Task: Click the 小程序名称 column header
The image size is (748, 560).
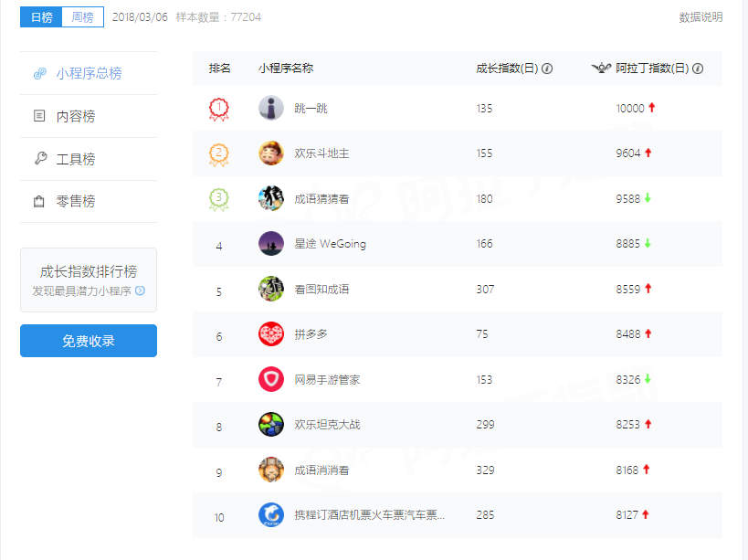Action: (x=286, y=69)
